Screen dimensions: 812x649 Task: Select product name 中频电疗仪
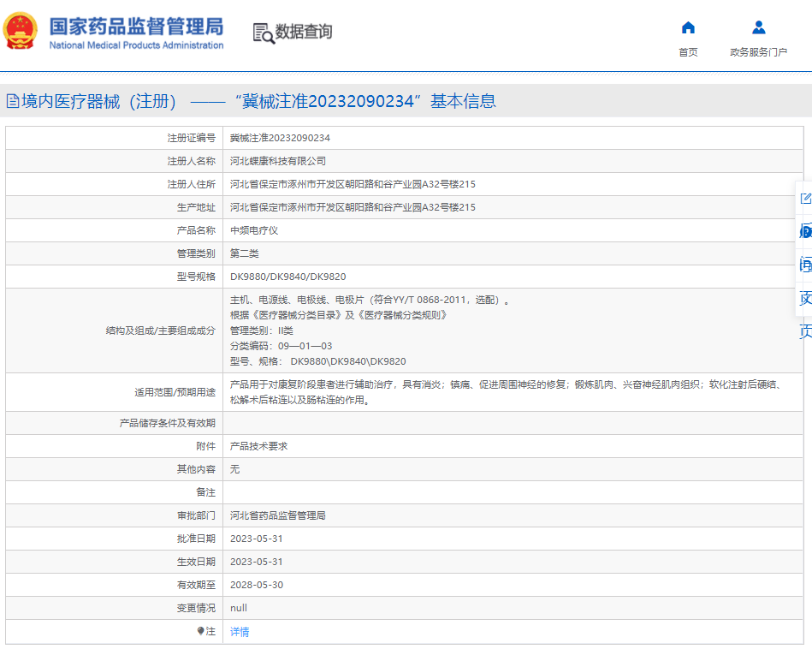click(x=254, y=230)
